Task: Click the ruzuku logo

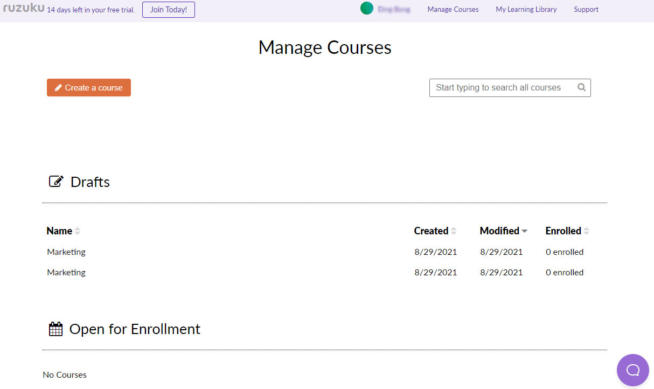Action: [23, 8]
